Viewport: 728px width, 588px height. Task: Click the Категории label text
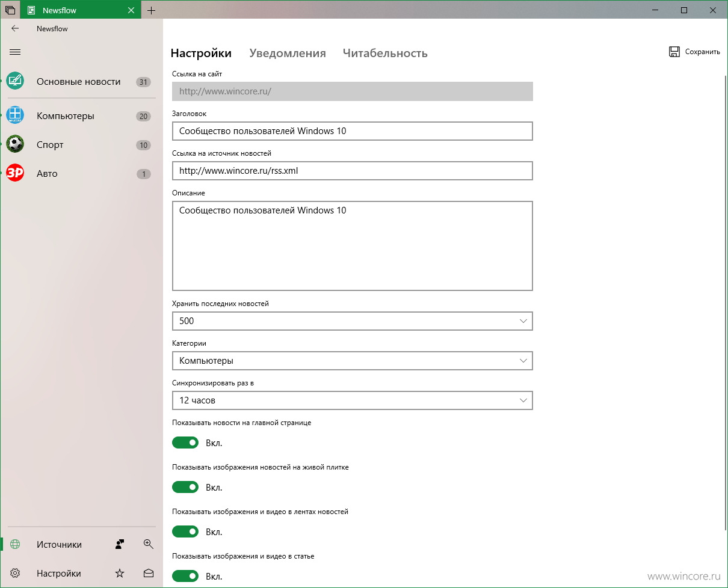[189, 343]
